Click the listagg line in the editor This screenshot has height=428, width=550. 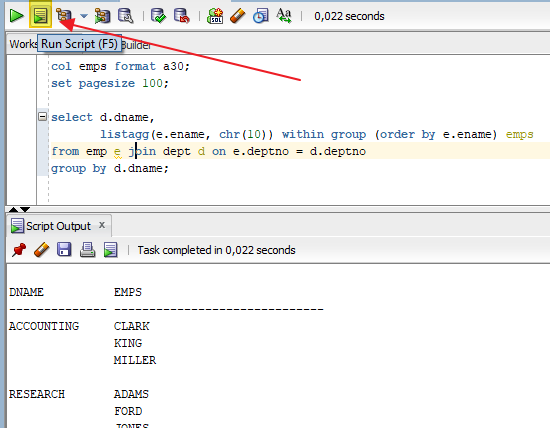tap(317, 134)
